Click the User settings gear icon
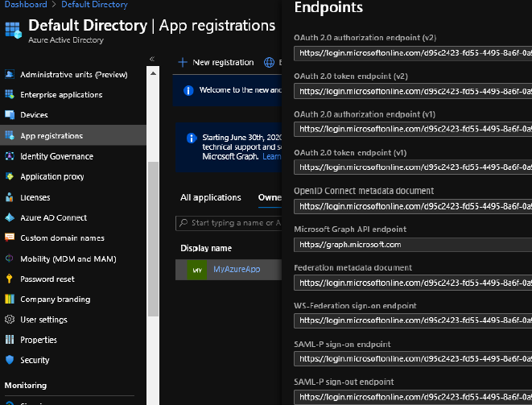 pos(10,320)
